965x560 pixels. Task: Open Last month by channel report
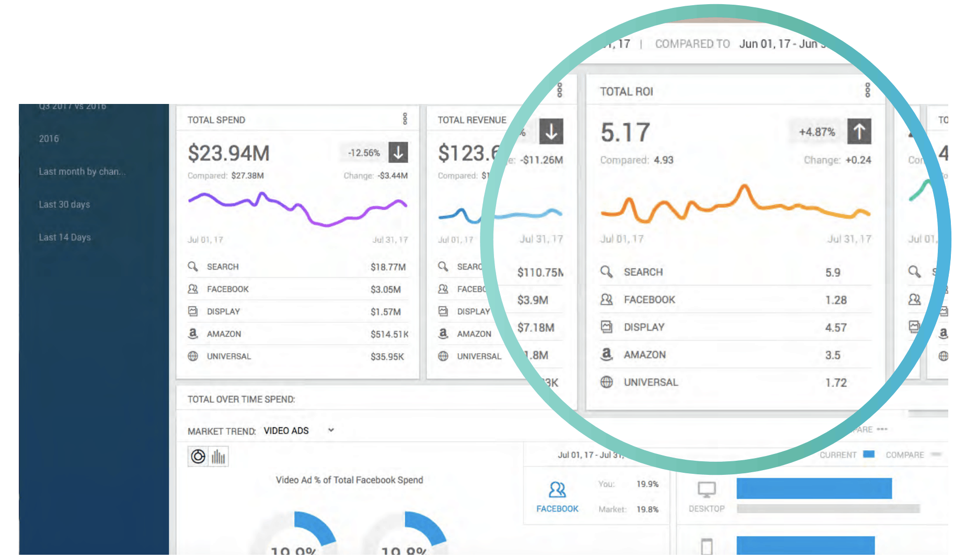(82, 171)
